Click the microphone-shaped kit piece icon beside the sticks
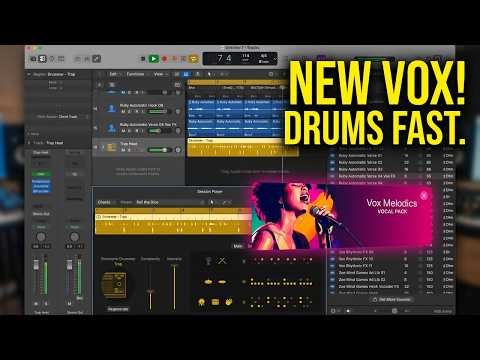480x360 pixels. [x=208, y=261]
